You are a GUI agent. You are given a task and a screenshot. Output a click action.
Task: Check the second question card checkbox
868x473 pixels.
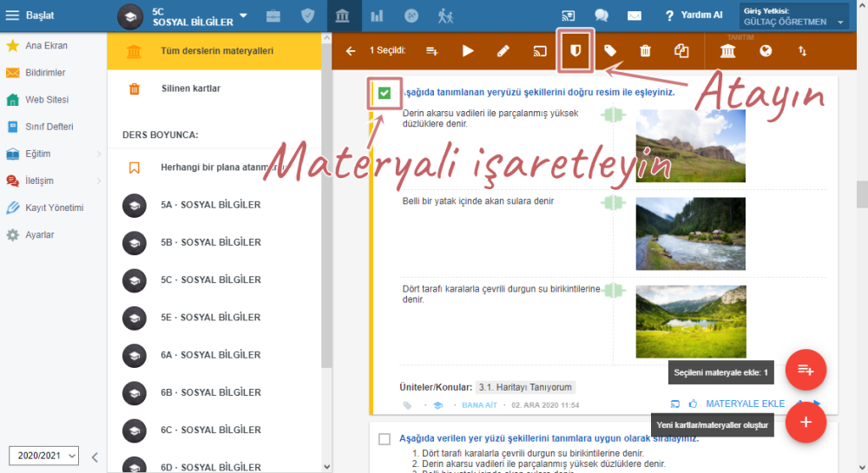tap(385, 438)
